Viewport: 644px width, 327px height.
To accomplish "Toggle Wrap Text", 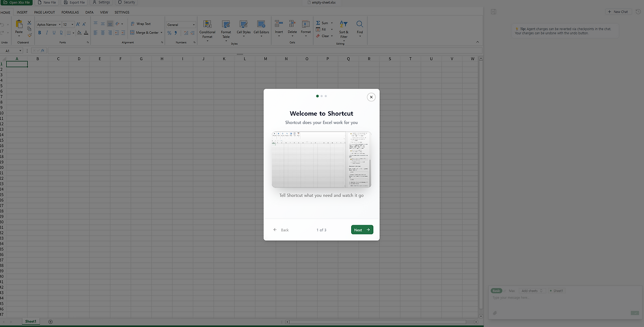I will [140, 24].
